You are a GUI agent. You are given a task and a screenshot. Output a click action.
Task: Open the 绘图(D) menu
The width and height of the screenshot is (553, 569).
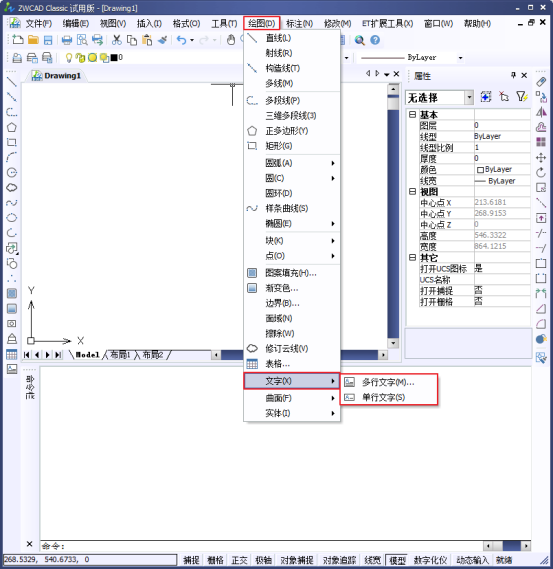(262, 24)
